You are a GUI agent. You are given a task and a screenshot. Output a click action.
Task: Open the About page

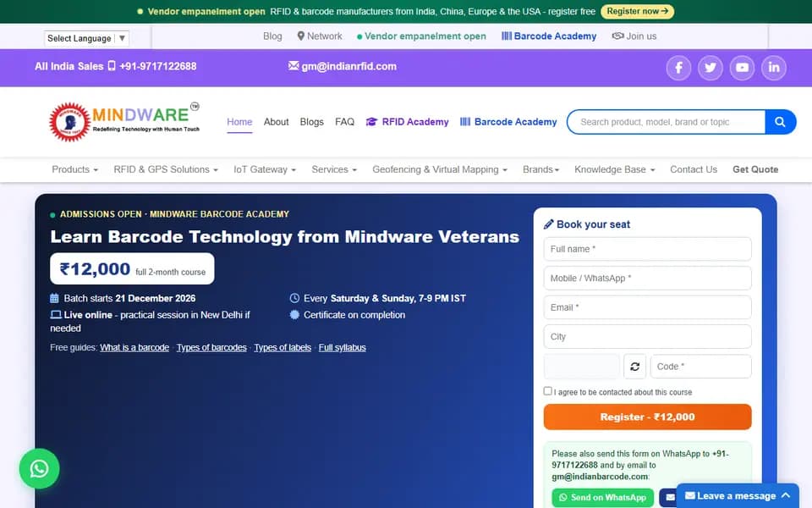pyautogui.click(x=276, y=122)
